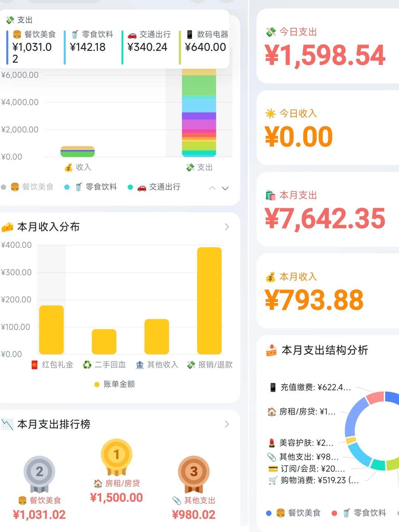Toggle the 交通出行 series in the chart legend
Screen dimensions: 399x532
click(x=154, y=187)
